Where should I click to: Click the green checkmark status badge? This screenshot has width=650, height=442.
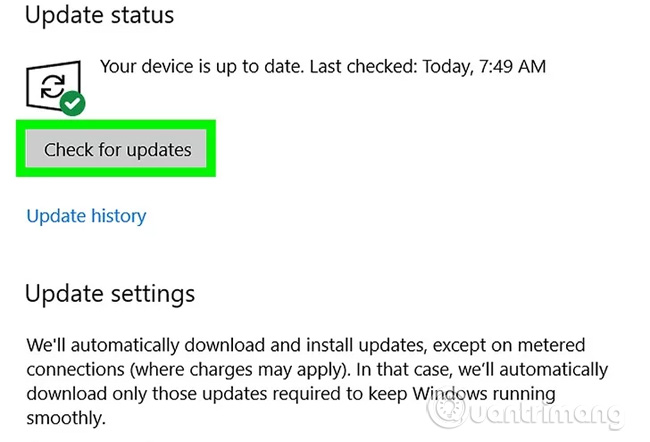(71, 103)
